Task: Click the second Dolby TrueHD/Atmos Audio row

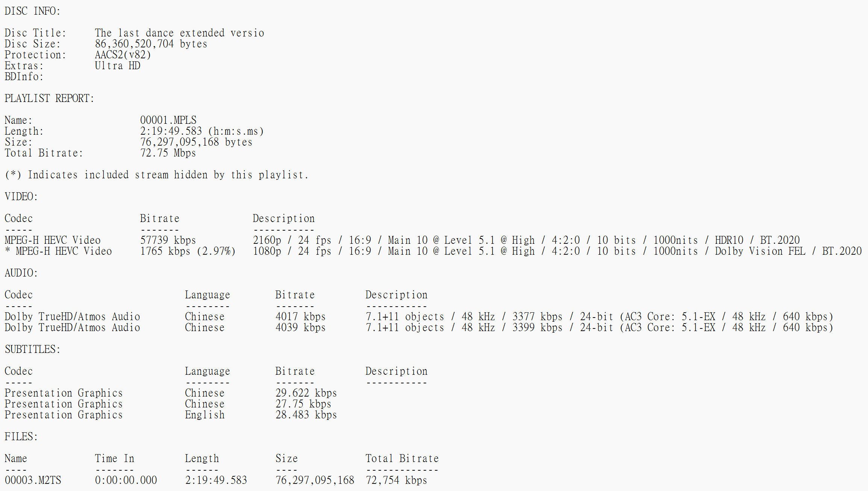Action: coord(419,327)
